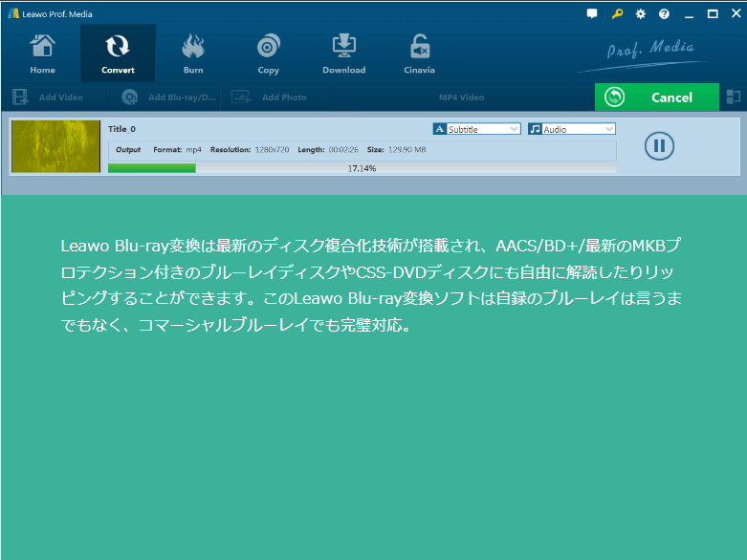747x560 pixels.
Task: Open the Home module
Action: tap(42, 54)
